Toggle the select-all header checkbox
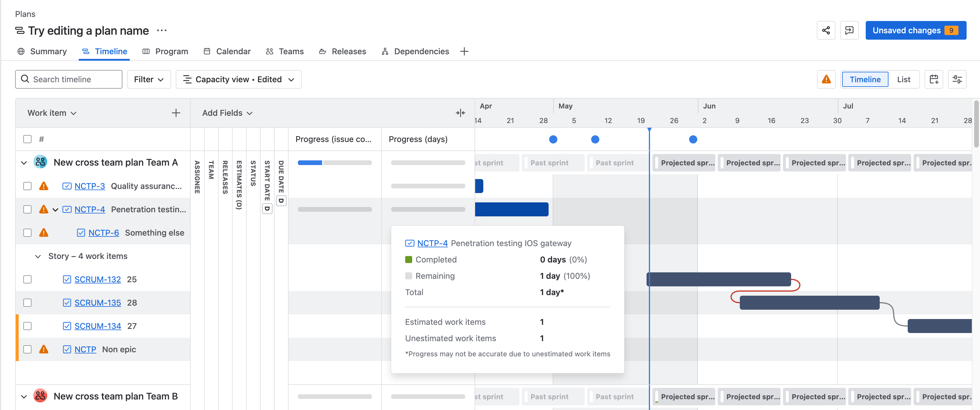 (x=27, y=139)
